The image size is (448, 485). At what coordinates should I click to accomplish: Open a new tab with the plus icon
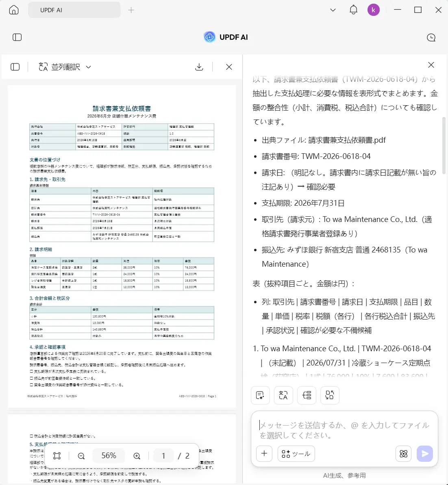tap(131, 10)
